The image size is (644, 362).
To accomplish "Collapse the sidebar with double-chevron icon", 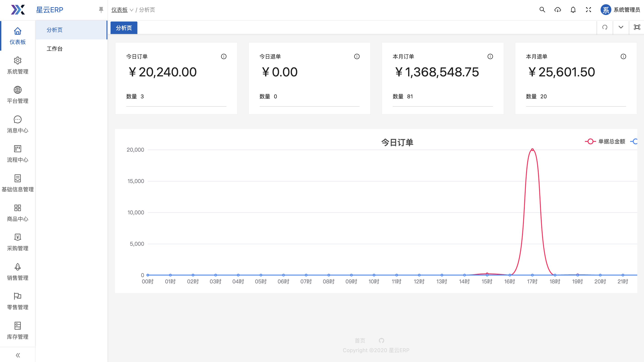I will [x=17, y=355].
